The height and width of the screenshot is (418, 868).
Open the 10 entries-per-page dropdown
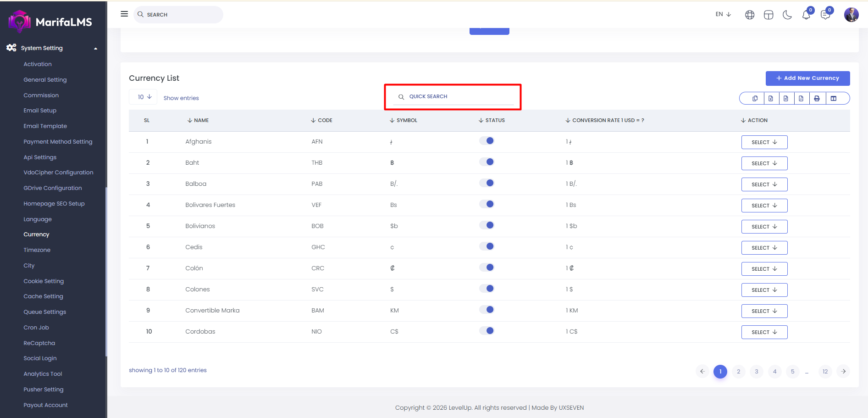pyautogui.click(x=144, y=97)
